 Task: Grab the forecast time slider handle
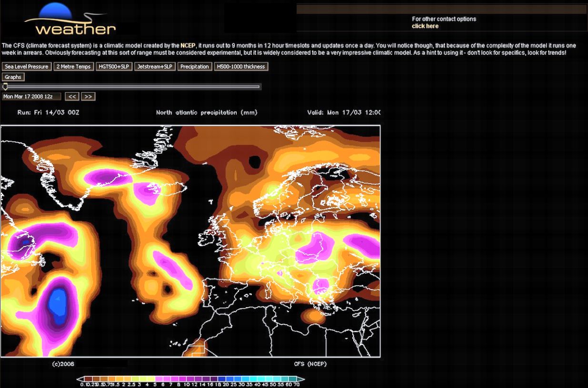tap(5, 87)
